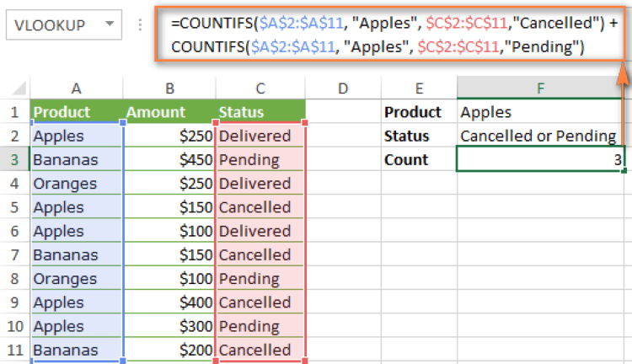Click the Status header cell C1

(x=260, y=112)
